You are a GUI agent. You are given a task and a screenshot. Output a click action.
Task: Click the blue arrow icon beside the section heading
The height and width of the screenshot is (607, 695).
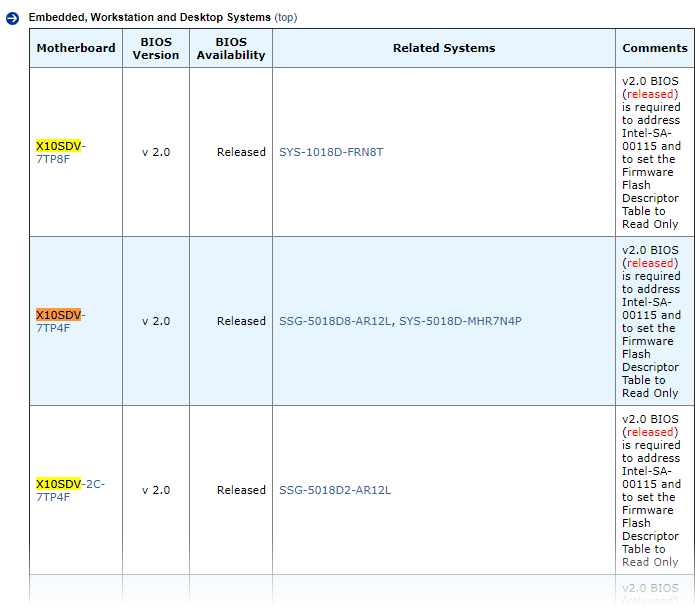pos(12,18)
